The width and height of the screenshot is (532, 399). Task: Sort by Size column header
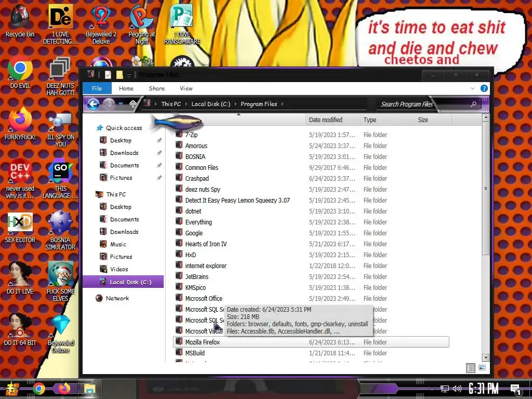coord(433,120)
